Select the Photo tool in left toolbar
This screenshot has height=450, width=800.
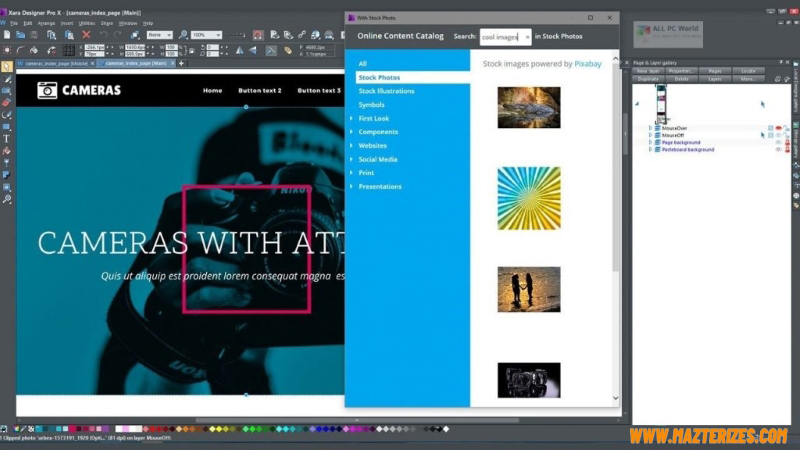pos(7,91)
